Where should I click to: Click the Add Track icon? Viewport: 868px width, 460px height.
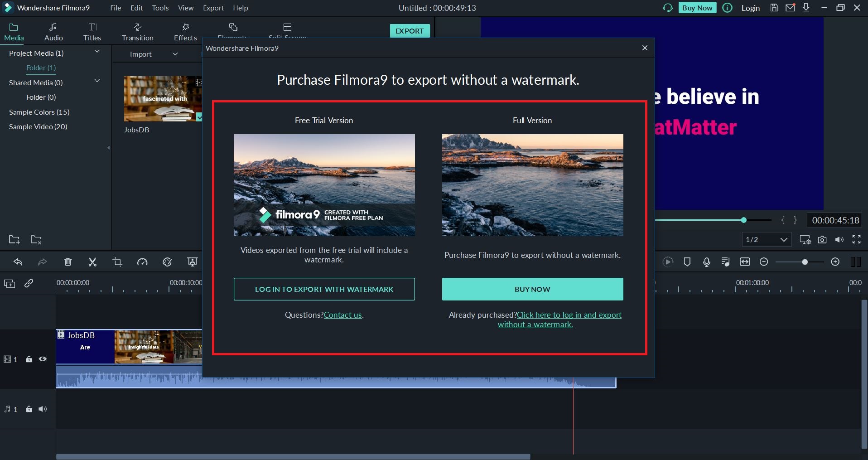click(10, 284)
